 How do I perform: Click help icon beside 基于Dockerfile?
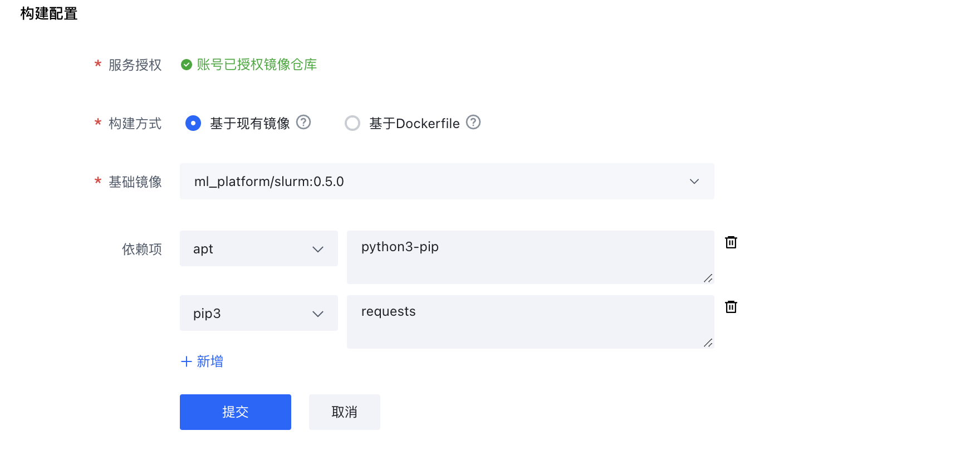pyautogui.click(x=473, y=122)
